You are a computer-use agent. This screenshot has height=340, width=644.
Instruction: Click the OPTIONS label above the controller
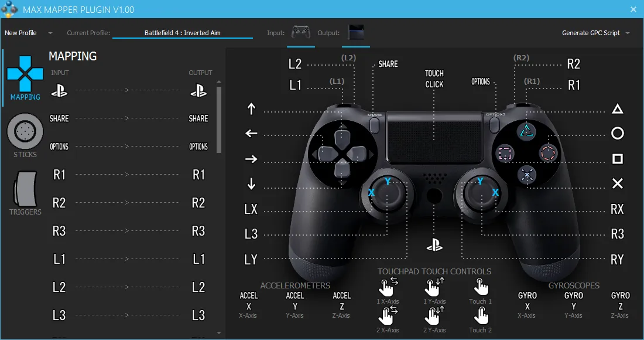(x=481, y=81)
